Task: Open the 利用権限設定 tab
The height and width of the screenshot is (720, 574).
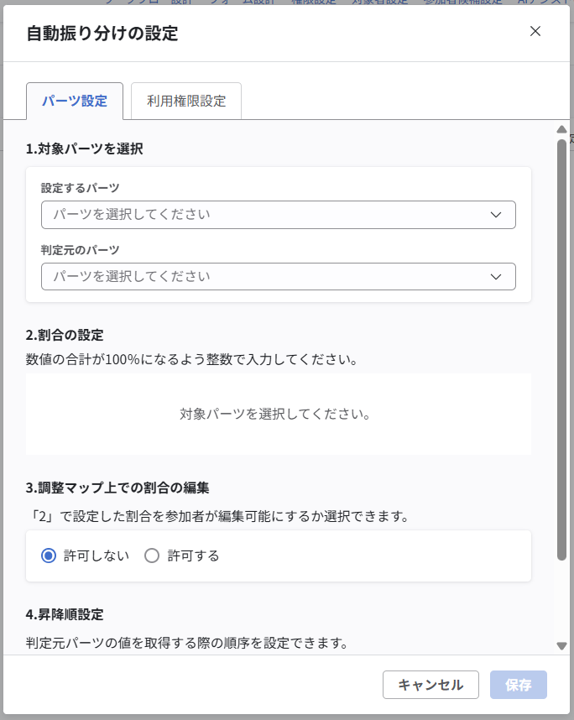Action: point(186,101)
